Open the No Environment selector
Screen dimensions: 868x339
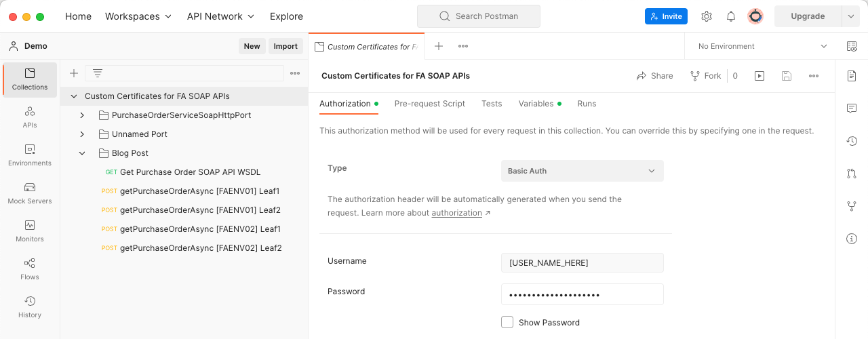[763, 46]
